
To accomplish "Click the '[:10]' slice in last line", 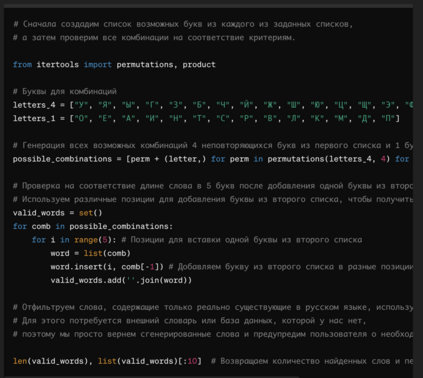I will (x=190, y=361).
